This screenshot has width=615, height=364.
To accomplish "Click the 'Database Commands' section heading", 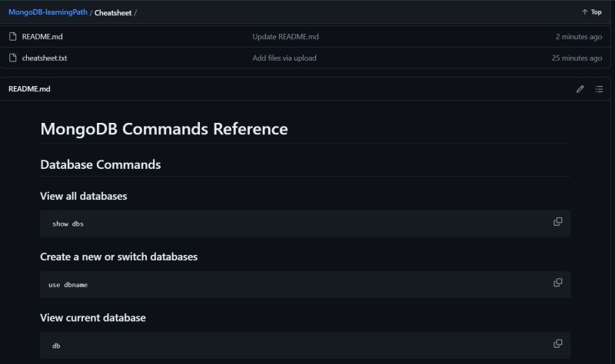I will coord(101,164).
